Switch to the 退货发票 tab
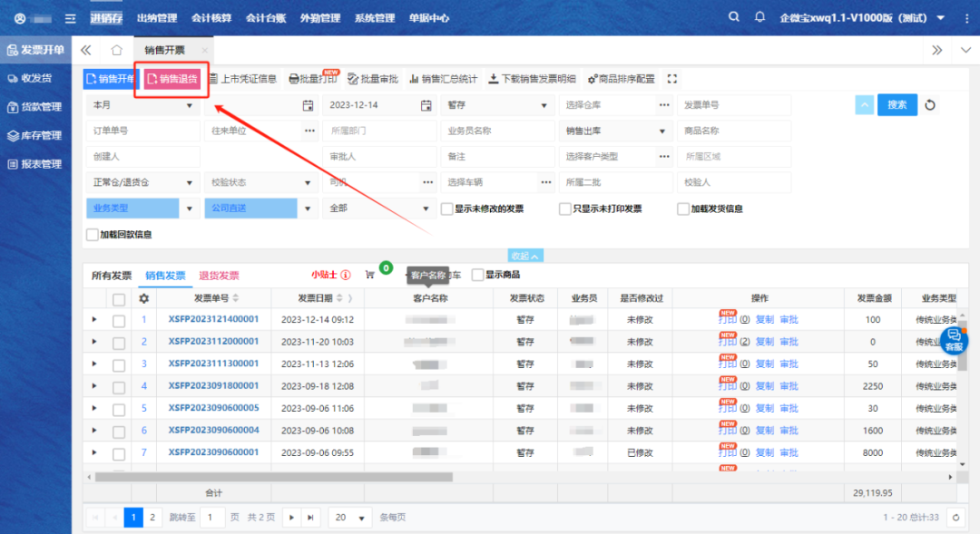The height and width of the screenshot is (534, 980). click(219, 276)
